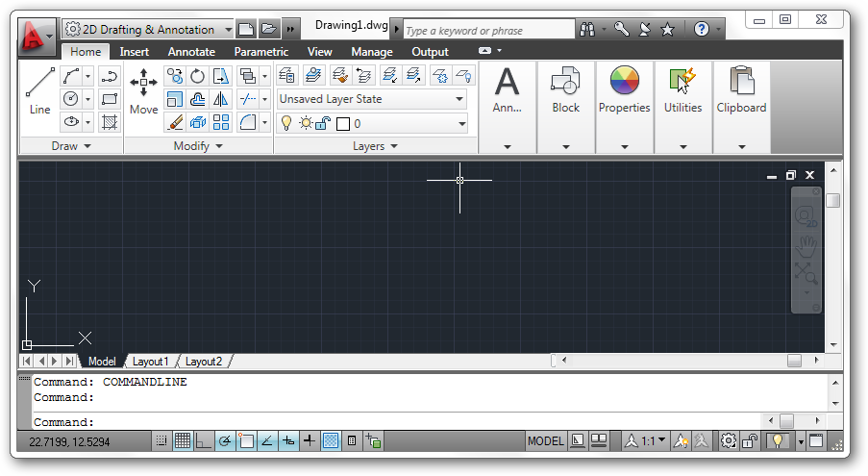Select the Ellipse tool
This screenshot has width=868, height=476.
(x=71, y=122)
